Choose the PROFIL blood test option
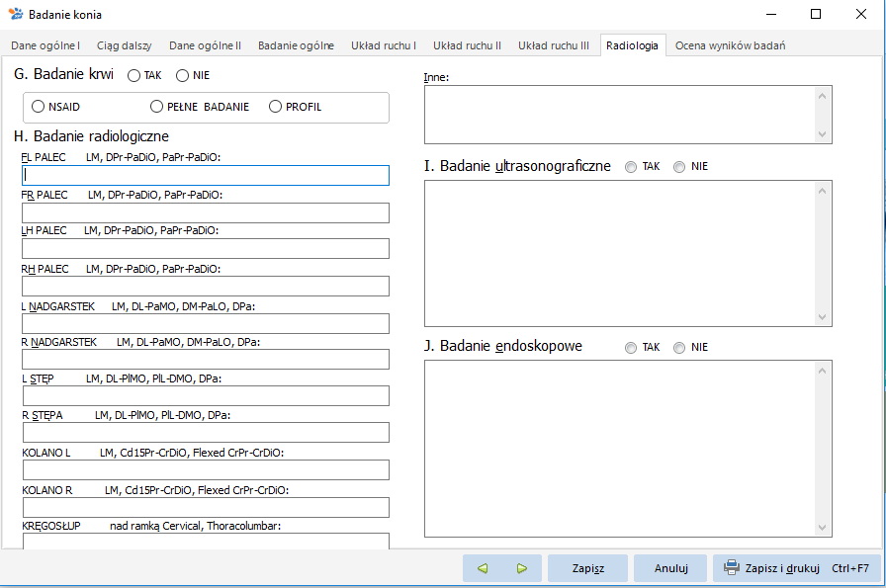Image resolution: width=886 pixels, height=588 pixels. [275, 106]
